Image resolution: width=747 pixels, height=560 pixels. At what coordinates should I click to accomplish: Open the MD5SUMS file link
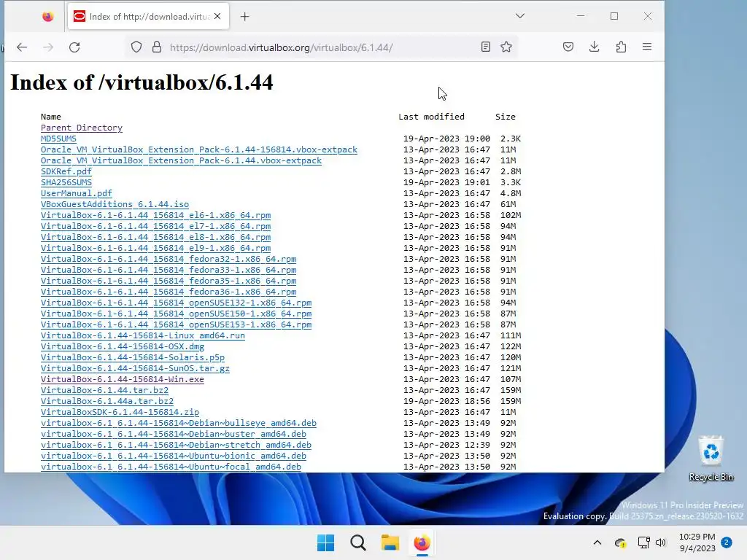pyautogui.click(x=58, y=139)
